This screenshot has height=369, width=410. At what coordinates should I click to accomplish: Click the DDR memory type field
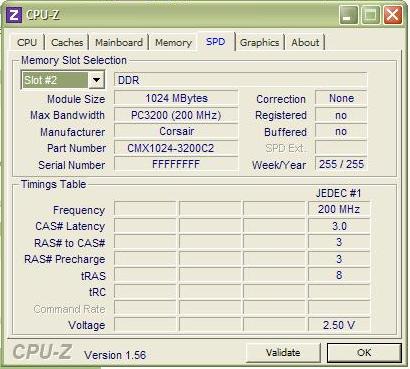[x=240, y=80]
